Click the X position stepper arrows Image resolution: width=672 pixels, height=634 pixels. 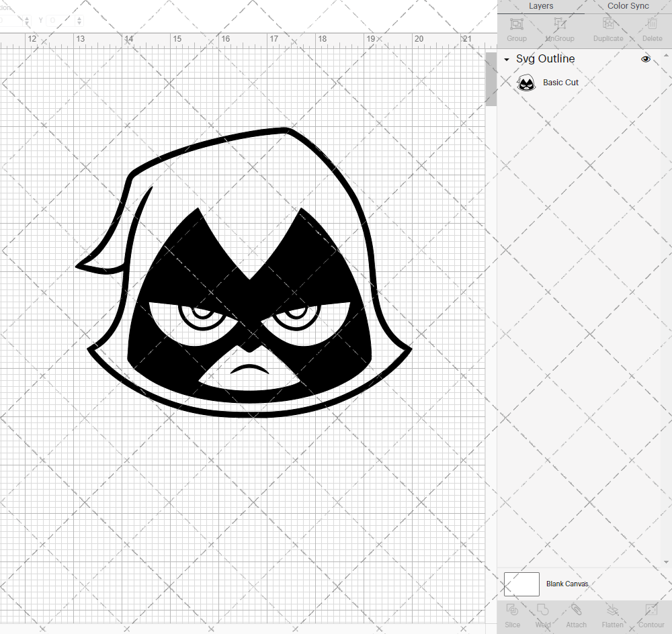coord(27,20)
